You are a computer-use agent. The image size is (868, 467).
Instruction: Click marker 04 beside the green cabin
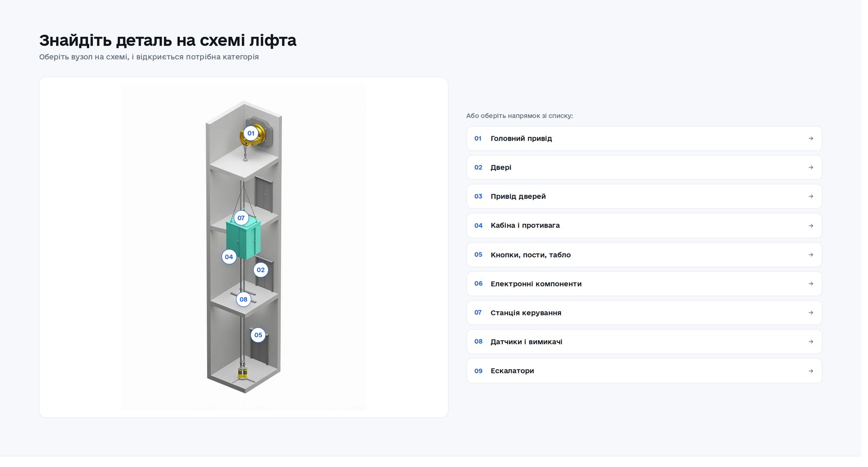[229, 257]
